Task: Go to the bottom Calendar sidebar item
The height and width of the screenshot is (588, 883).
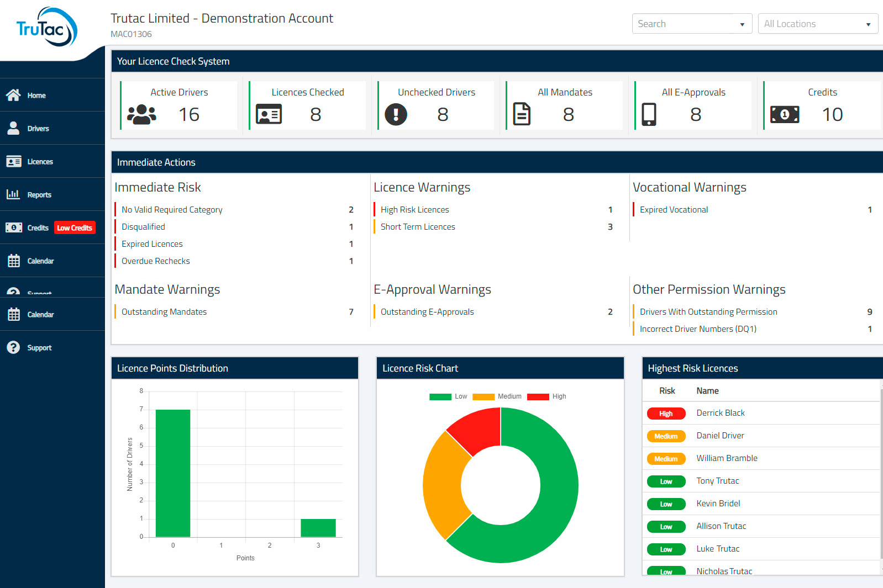Action: 40,314
